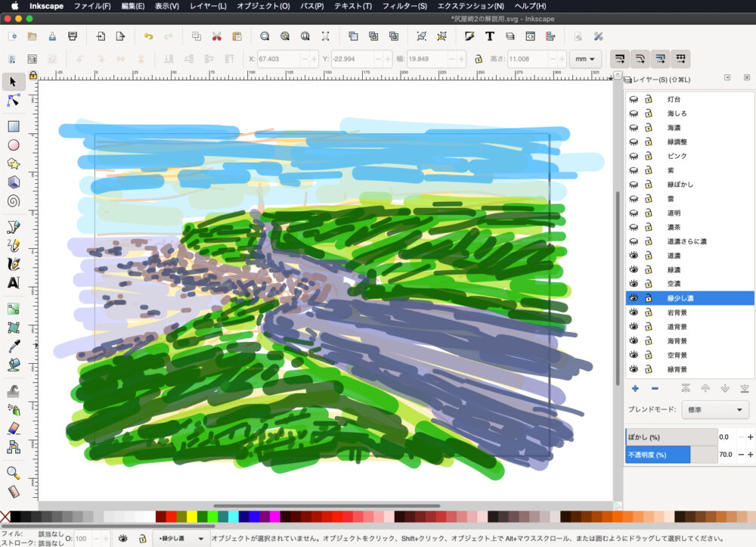Pick the Calligraphy pen tool
756x547 pixels.
[x=13, y=264]
